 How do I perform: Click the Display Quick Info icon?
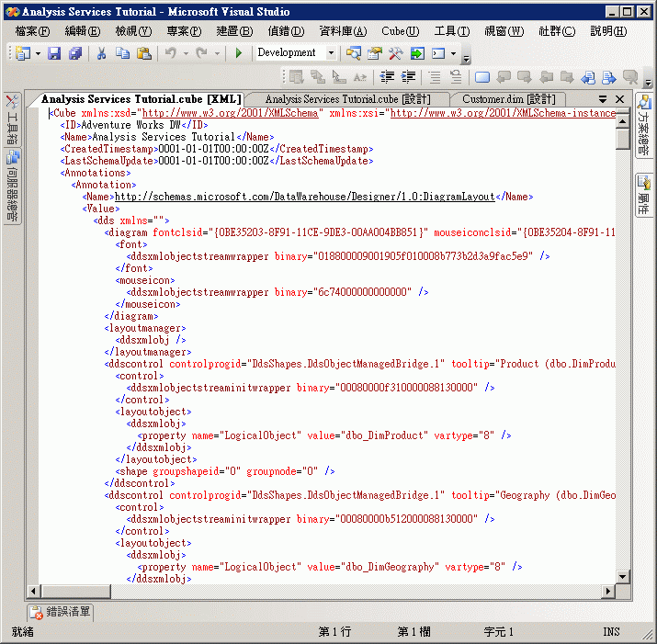coord(339,77)
